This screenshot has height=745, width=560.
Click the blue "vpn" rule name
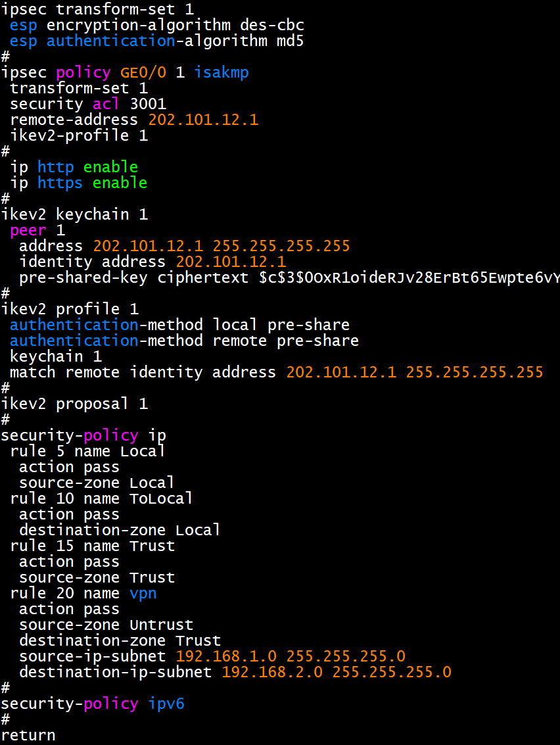coord(143,593)
